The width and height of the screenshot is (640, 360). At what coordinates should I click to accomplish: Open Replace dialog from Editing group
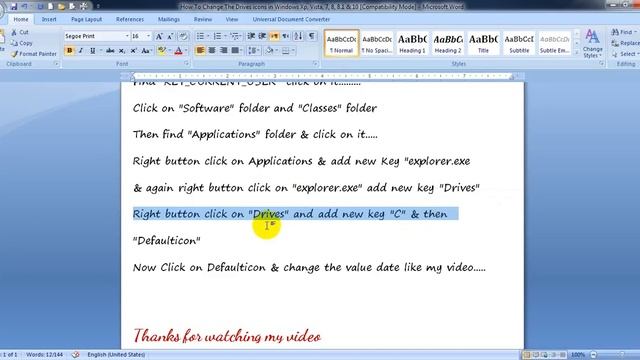point(626,43)
